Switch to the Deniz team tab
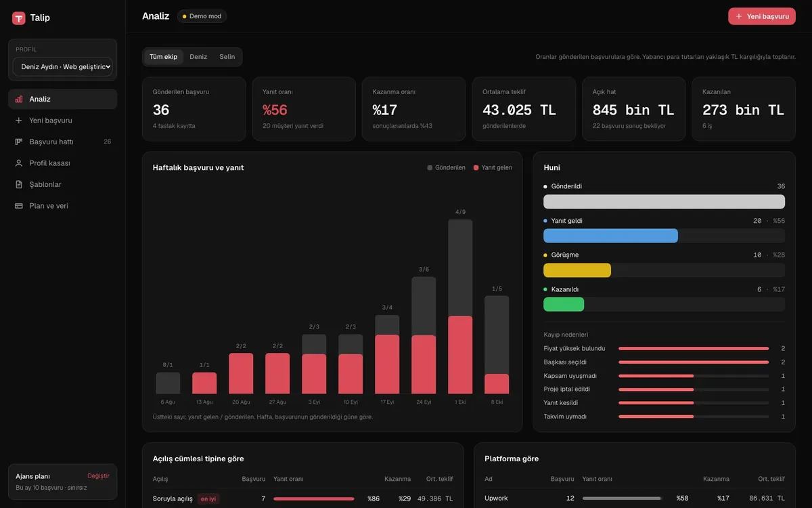Viewport: 812px width, 508px height. 198,57
